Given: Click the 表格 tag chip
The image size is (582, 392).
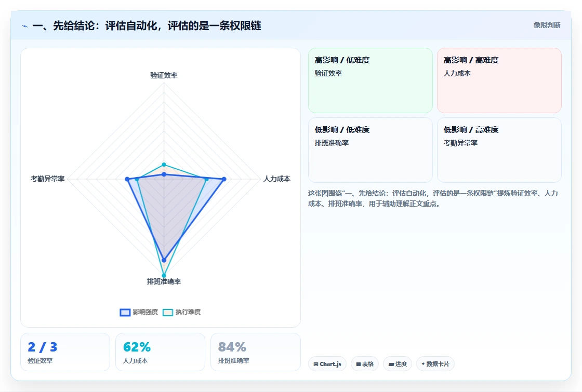Looking at the screenshot, I should click(x=365, y=364).
